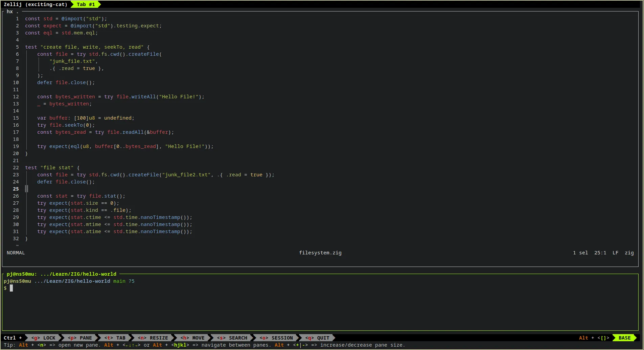Click the tip text "open new pane"
Screen dimensions: 644x350
tap(78, 345)
